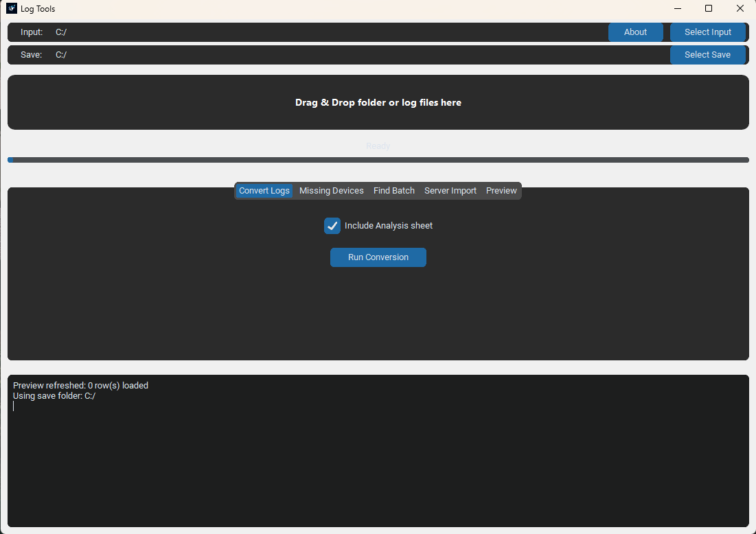This screenshot has width=756, height=534.
Task: Switch to the Server Import tab
Action: tap(450, 191)
